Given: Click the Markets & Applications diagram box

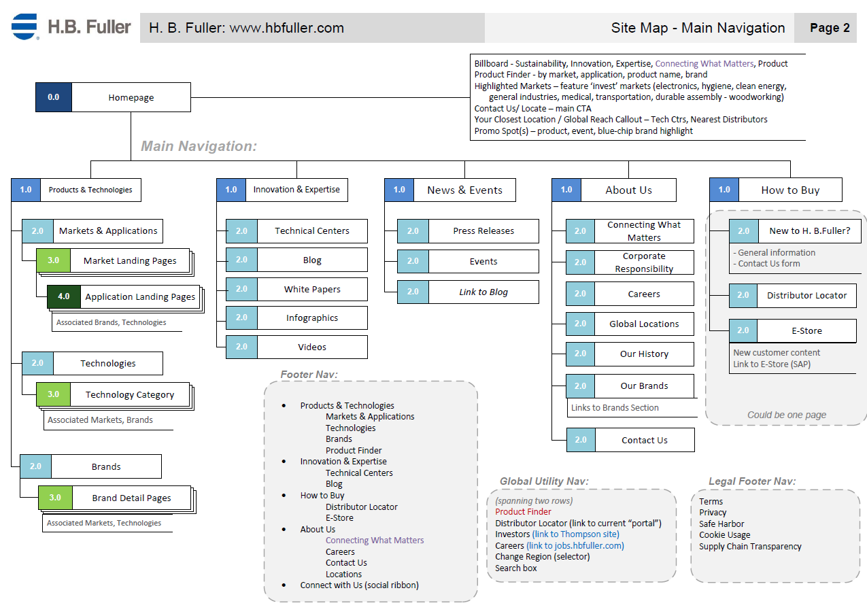Looking at the screenshot, I should click(92, 231).
